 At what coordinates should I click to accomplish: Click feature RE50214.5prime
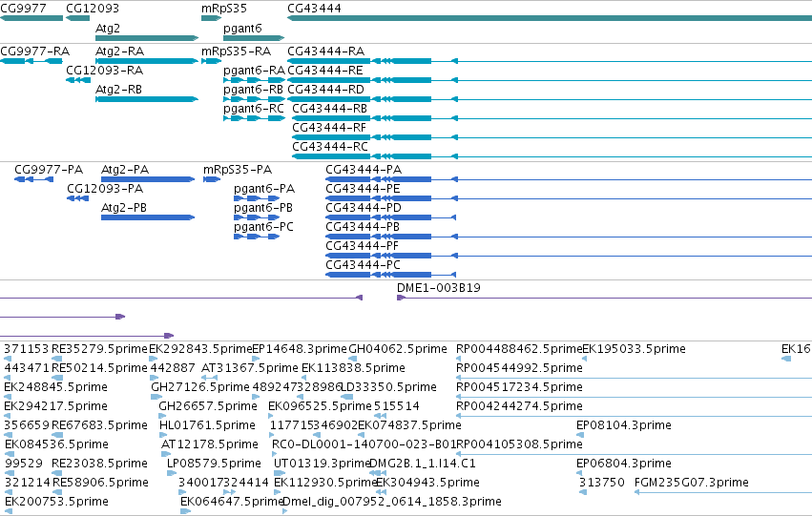(99, 368)
